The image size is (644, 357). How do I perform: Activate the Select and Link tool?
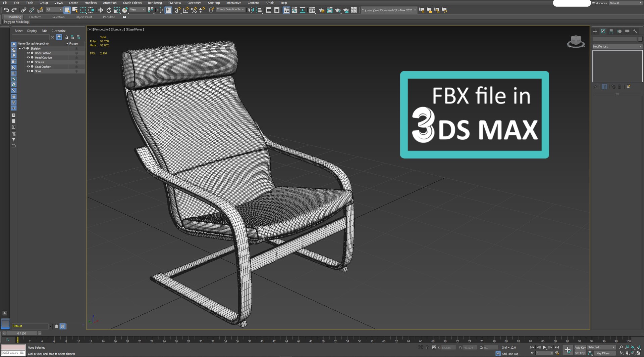tap(24, 10)
